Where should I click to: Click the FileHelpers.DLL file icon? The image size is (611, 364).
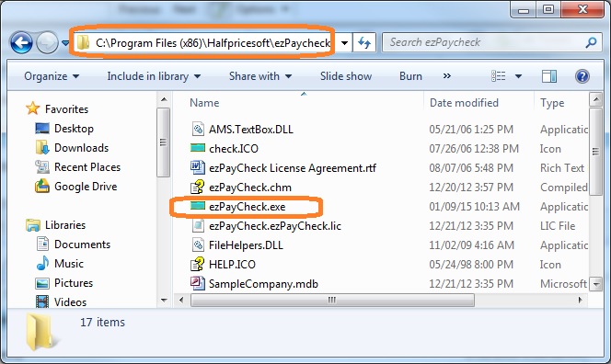(198, 245)
